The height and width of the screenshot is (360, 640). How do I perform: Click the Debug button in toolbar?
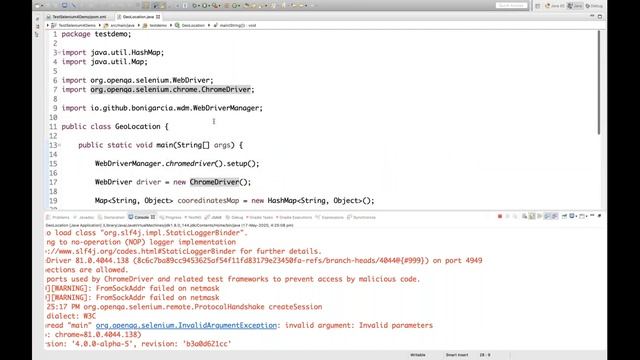[194, 6]
